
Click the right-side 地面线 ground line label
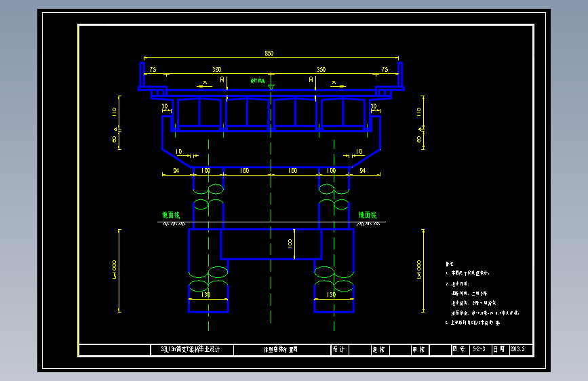[x=368, y=215]
